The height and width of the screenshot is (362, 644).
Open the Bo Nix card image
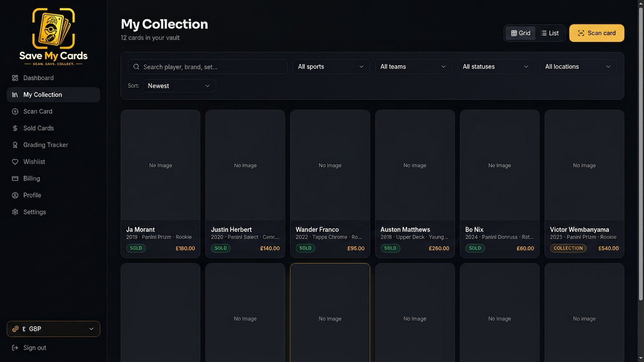pos(500,165)
